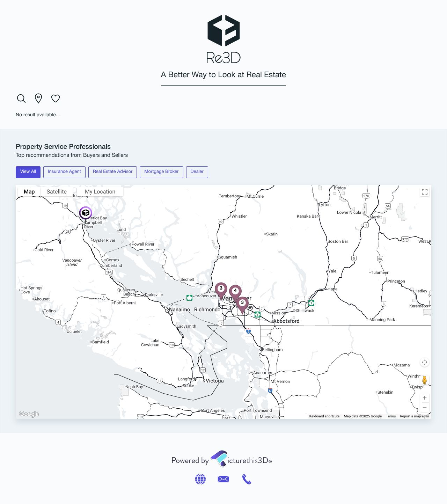Open map camera controls
This screenshot has width=447, height=504.
[425, 362]
